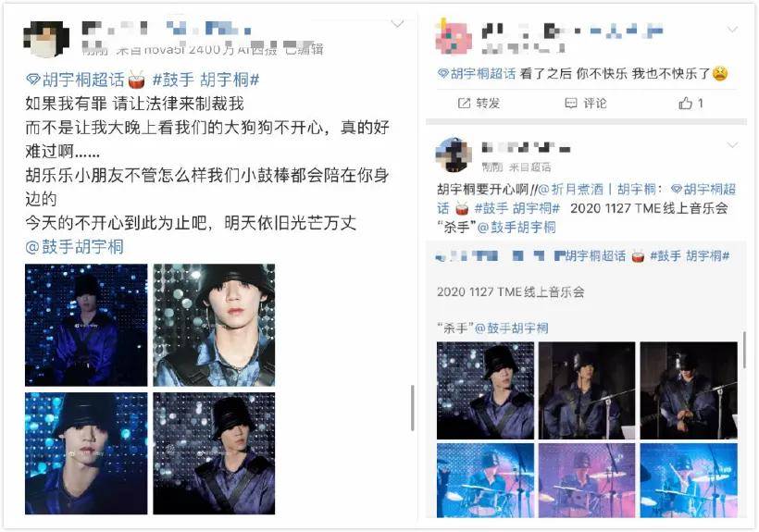This screenshot has height=532, width=759.
Task: Click the #鼓手 胡宇桐# hashtag in left post
Action: pos(205,80)
